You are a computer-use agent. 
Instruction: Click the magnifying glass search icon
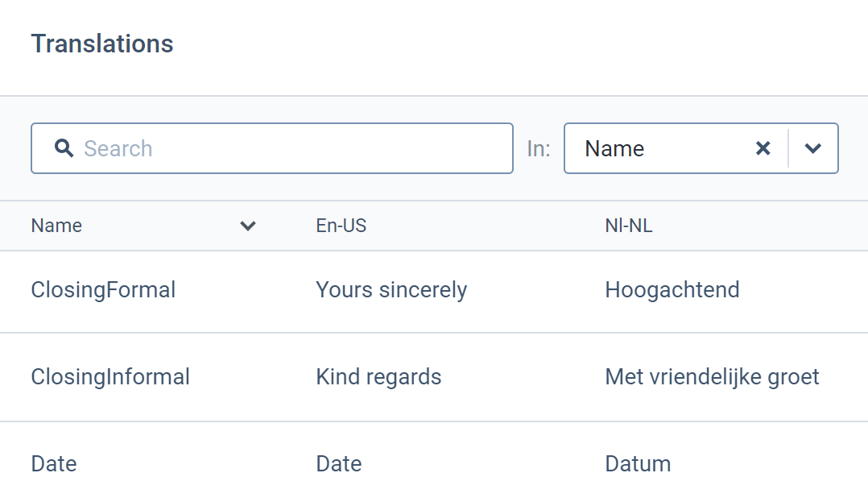coord(64,148)
